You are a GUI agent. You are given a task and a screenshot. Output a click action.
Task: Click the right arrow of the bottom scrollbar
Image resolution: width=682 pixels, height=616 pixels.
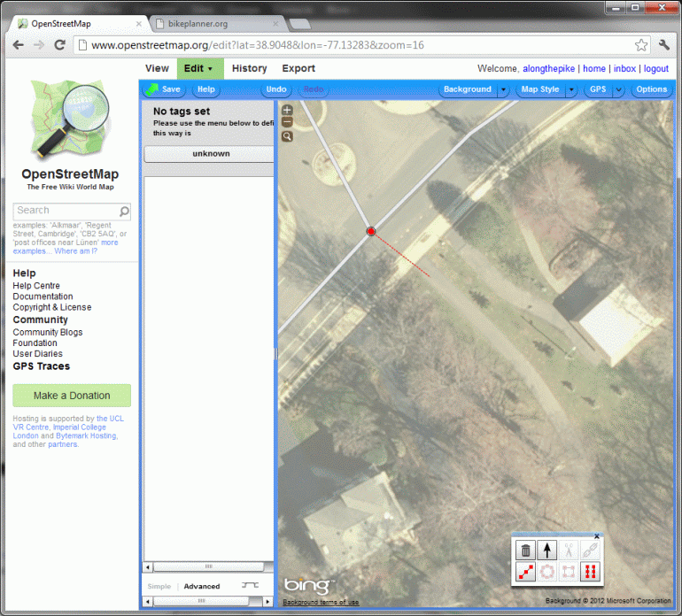(267, 602)
